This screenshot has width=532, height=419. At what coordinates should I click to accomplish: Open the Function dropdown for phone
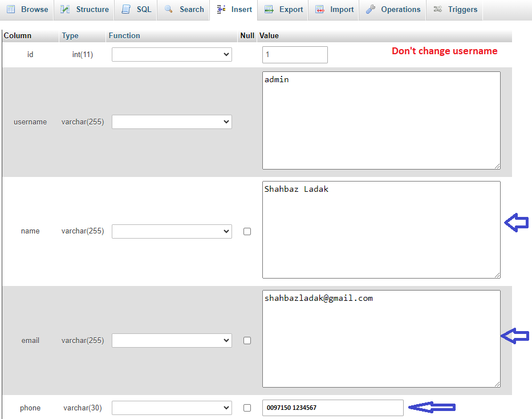pyautogui.click(x=172, y=408)
